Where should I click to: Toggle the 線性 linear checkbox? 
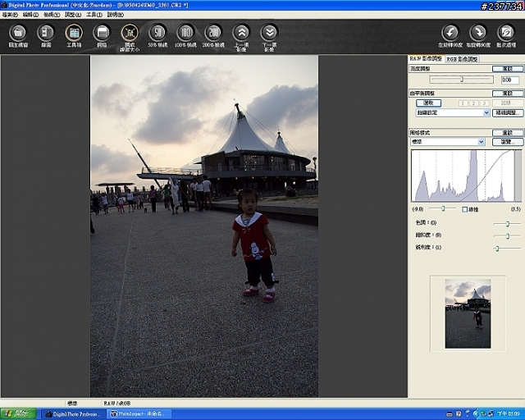tap(465, 209)
